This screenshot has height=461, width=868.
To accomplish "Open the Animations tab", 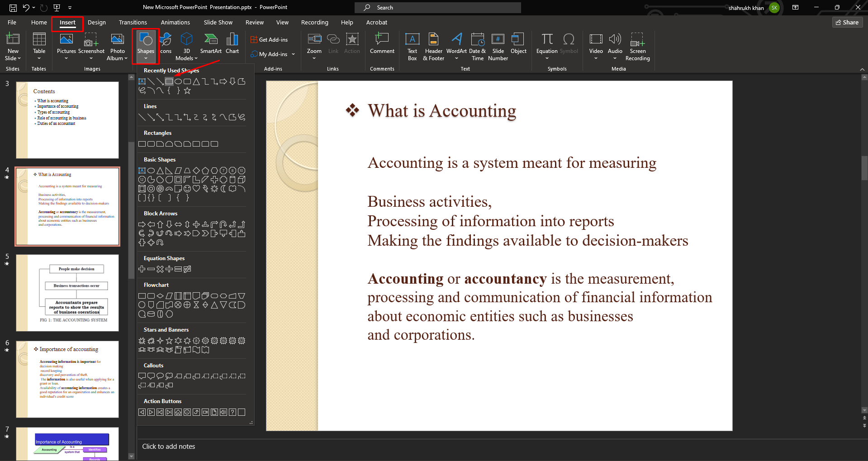I will coord(175,22).
